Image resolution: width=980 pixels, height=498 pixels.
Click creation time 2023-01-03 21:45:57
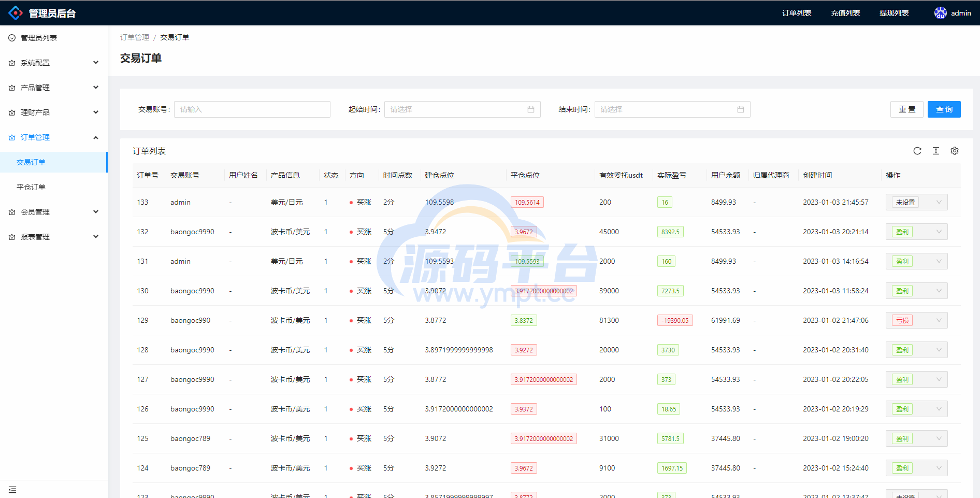click(x=835, y=202)
